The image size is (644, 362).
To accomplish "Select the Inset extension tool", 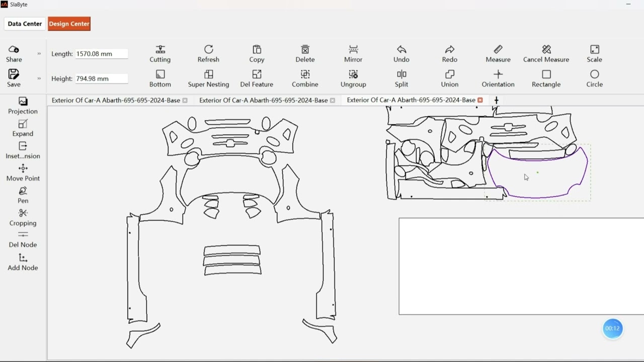I will (x=23, y=150).
